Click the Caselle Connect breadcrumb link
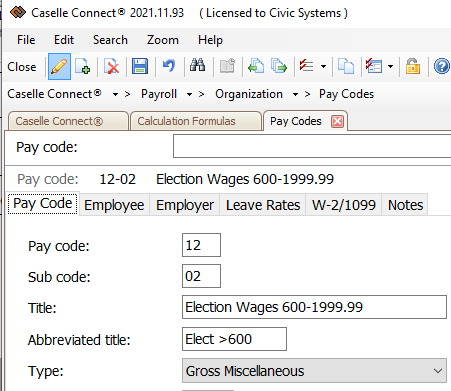This screenshot has height=391, width=451. (x=55, y=94)
